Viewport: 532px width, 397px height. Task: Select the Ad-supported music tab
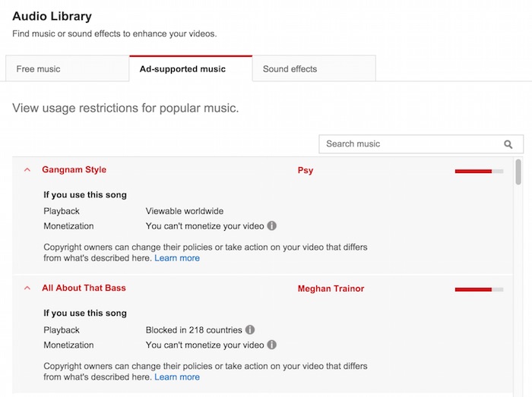(182, 69)
